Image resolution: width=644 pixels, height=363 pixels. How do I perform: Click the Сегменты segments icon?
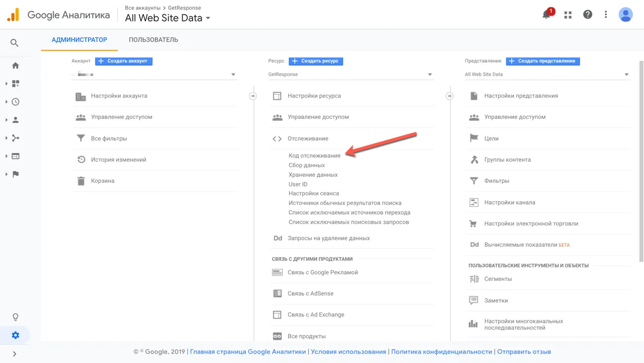click(473, 279)
